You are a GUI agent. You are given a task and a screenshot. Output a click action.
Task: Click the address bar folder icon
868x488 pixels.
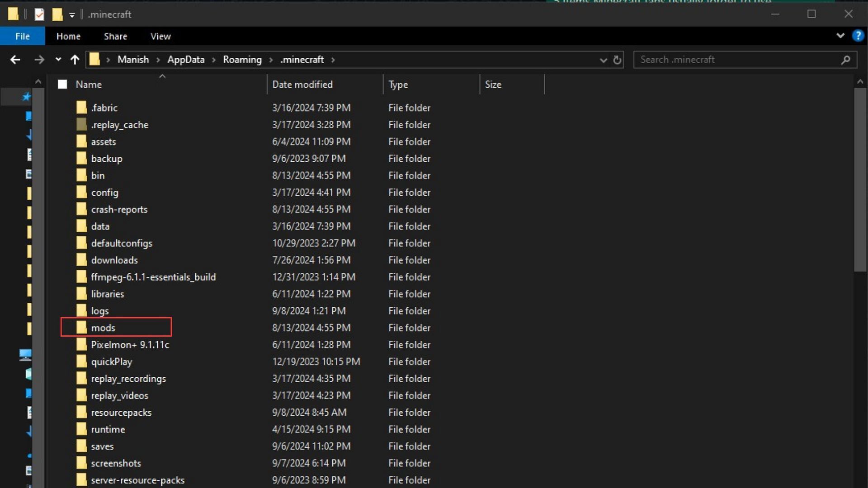coord(94,59)
